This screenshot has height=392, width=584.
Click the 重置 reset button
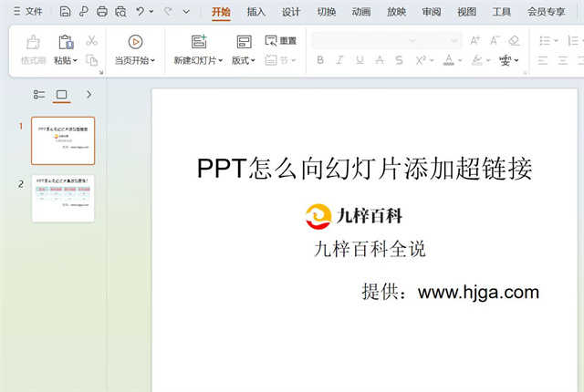pyautogui.click(x=281, y=40)
